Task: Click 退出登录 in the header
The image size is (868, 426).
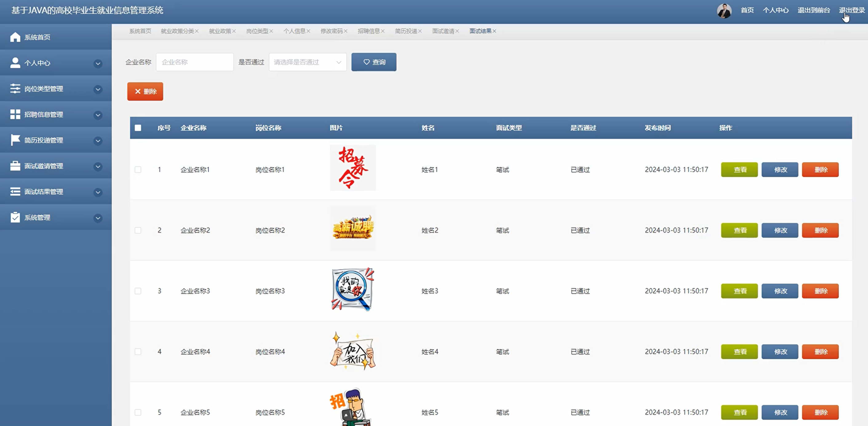Action: [852, 10]
